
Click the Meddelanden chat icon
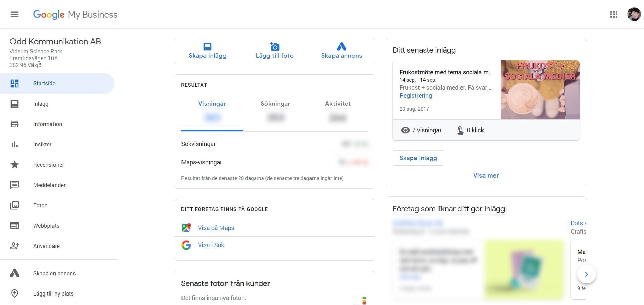coord(15,185)
